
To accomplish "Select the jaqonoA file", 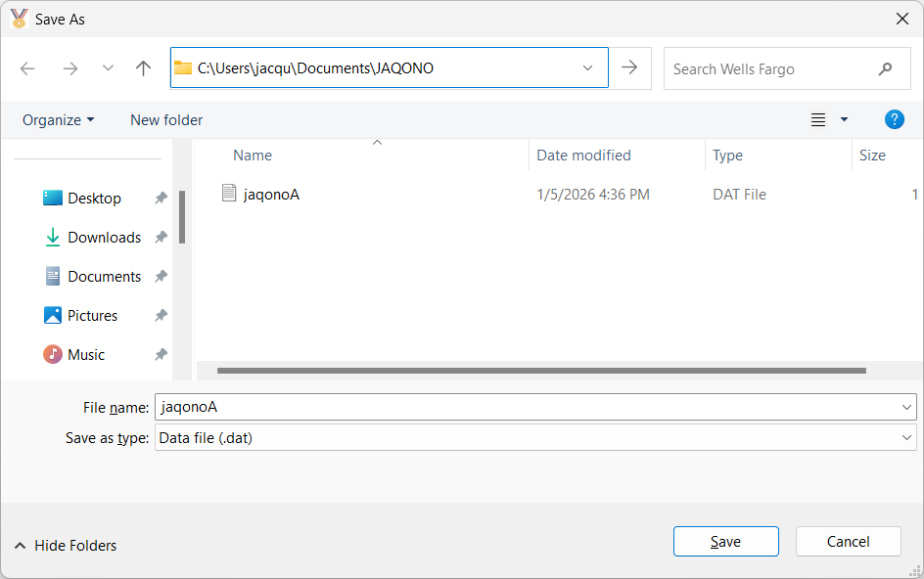I will pyautogui.click(x=271, y=195).
